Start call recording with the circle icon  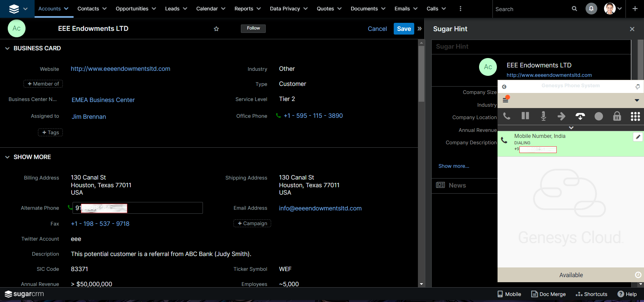599,116
